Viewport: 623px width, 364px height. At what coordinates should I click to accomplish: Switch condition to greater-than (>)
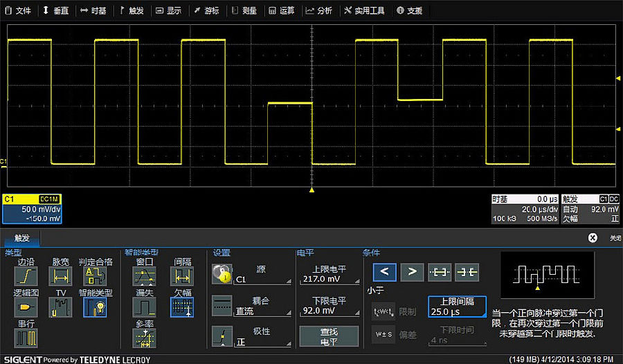[x=412, y=272]
